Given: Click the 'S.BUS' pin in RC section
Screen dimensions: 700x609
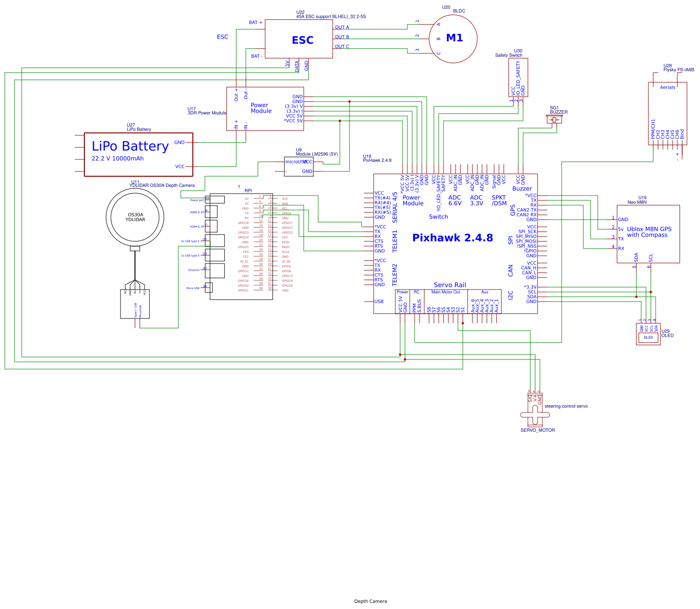Looking at the screenshot, I should [419, 305].
